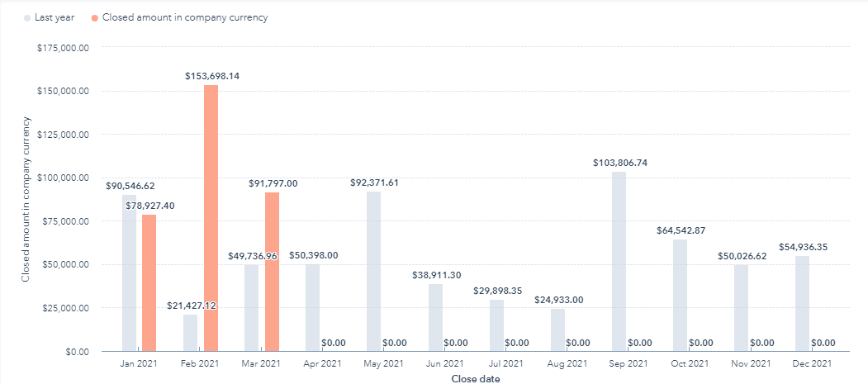Click the gray Dec 2021 last year bar
Screen dimensions: 868x384
coord(802,303)
